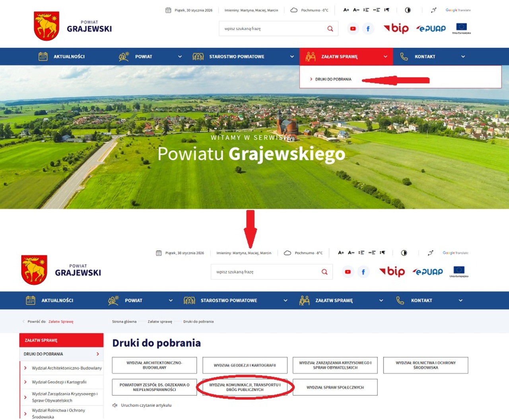
Task: Click WYDZIAŁ KOMUNIKACJI, TRANSPORTU I DRÓG PUBLICZNYCH button
Action: 245,387
